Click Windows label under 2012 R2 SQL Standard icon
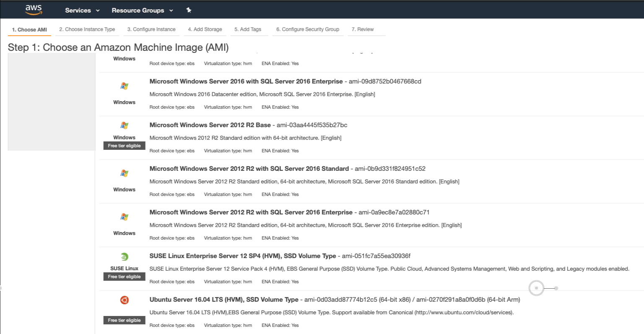The width and height of the screenshot is (644, 334). [x=124, y=190]
